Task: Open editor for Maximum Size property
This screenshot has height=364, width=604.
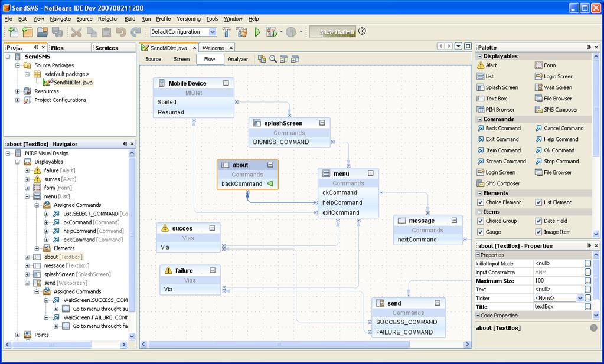Action: click(x=588, y=281)
